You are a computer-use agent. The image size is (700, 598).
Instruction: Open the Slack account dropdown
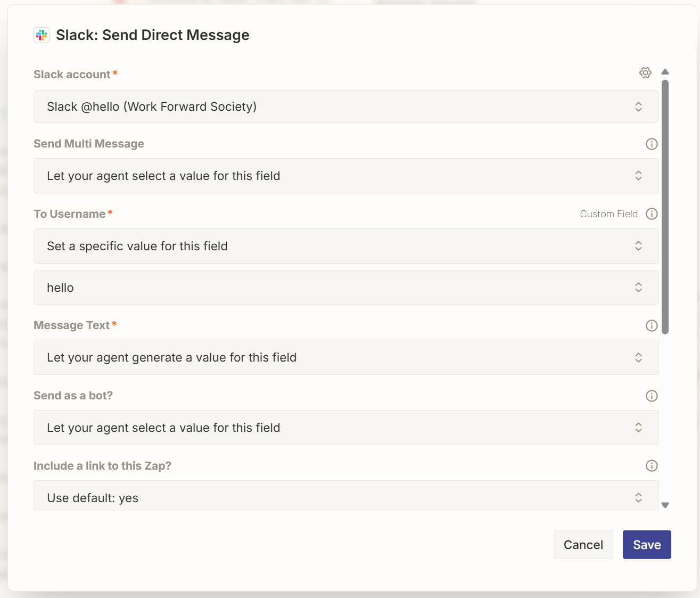(346, 107)
